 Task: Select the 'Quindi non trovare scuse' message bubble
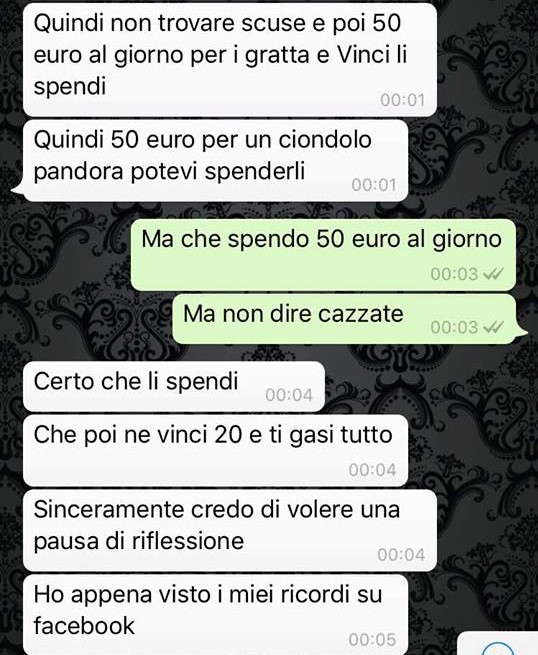[230, 59]
